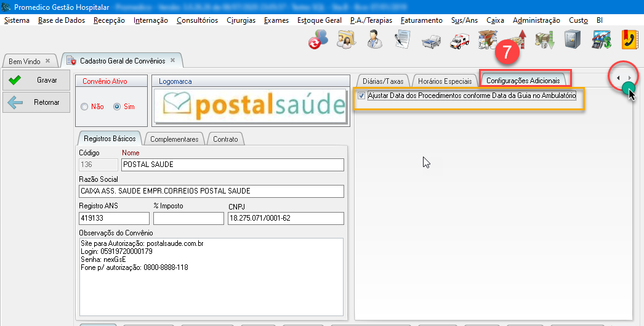
Task: Open the Horários Especiais tab
Action: pyautogui.click(x=445, y=81)
